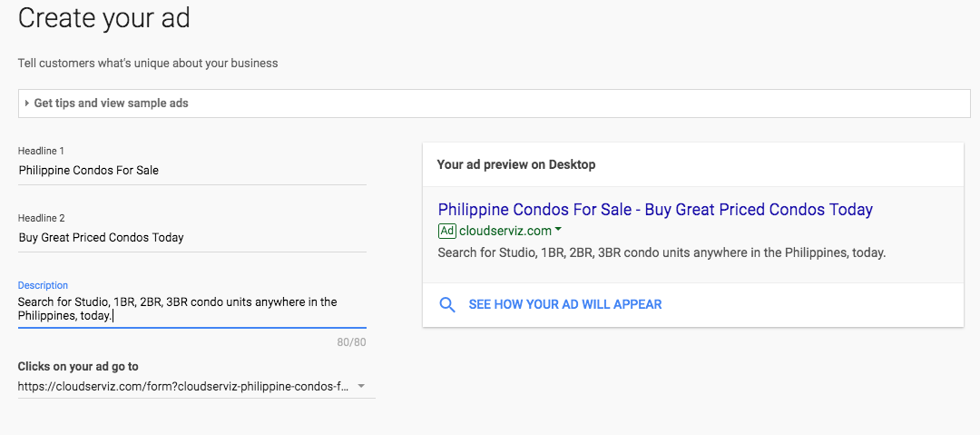Screen dimensions: 980x435
Task: Click the arrow next to cloudserviz.com
Action: tap(558, 230)
